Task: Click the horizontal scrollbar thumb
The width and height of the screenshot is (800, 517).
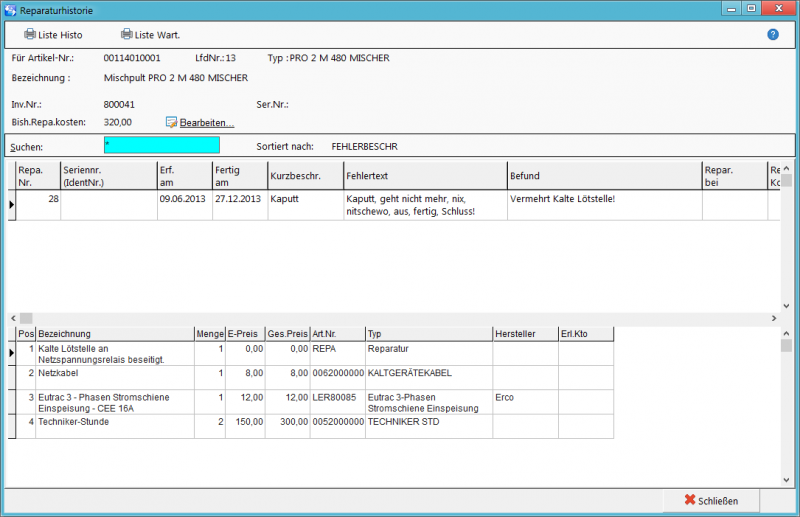Action: coord(26,318)
